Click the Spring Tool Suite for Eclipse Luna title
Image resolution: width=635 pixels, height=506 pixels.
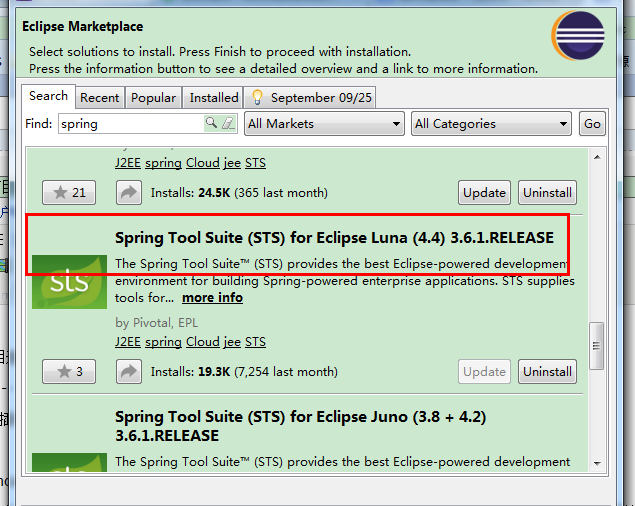[334, 238]
